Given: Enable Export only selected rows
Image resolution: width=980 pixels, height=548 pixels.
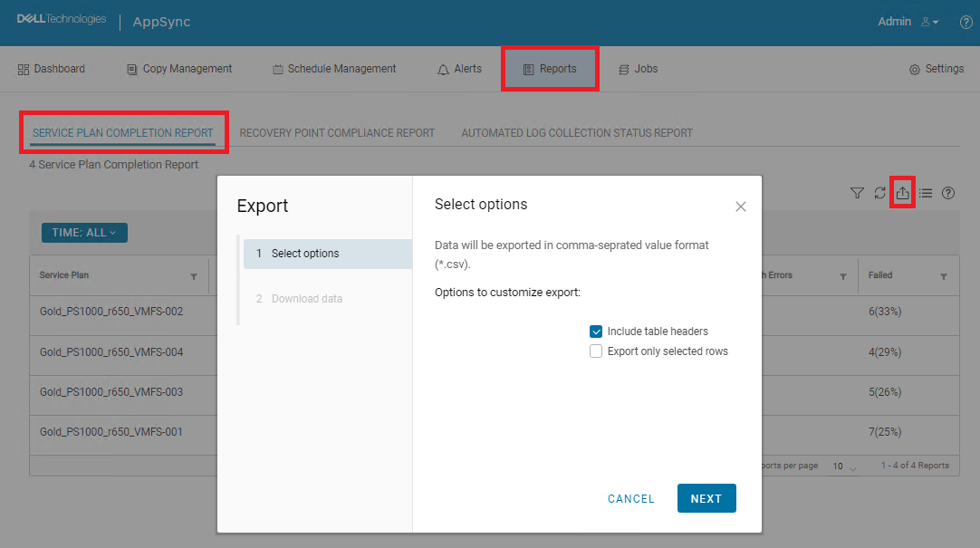Looking at the screenshot, I should pos(596,351).
